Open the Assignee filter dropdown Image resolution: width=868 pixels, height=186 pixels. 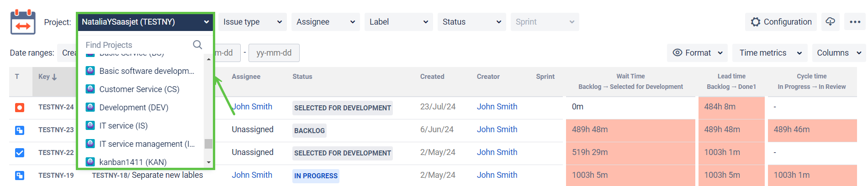[325, 22]
